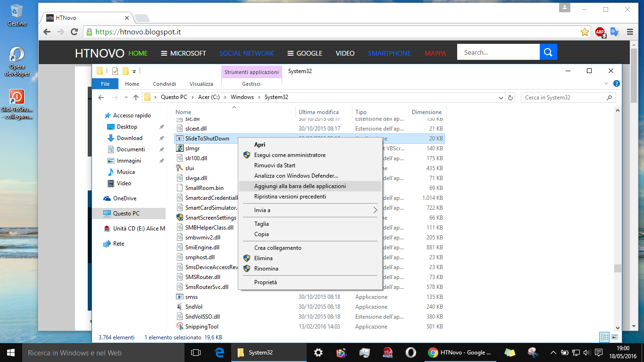Open address bar history dropdown

[x=501, y=98]
